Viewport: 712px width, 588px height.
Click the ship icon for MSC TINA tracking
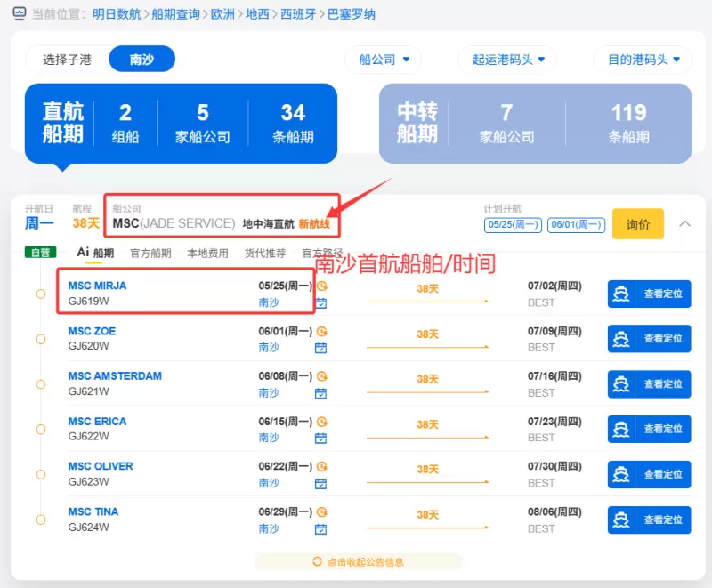(x=620, y=520)
